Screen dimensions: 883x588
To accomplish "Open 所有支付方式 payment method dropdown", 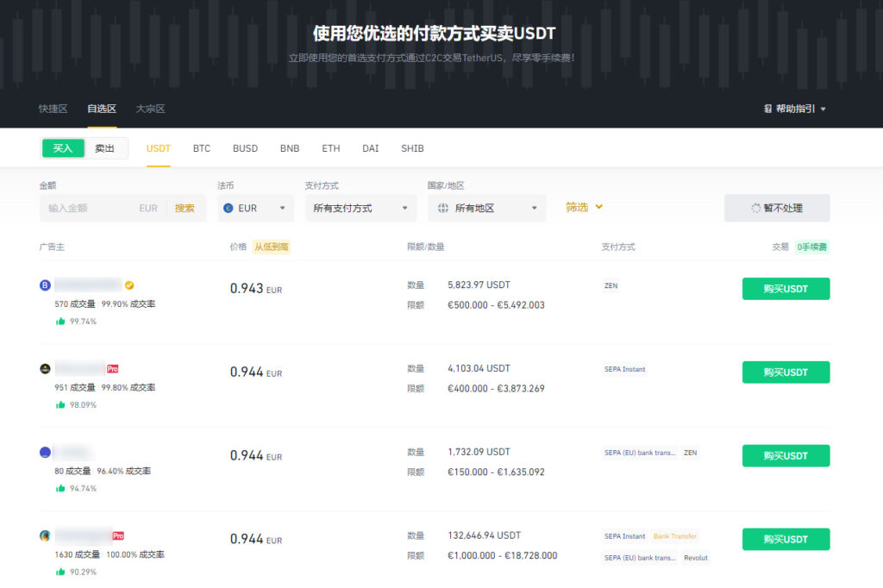I will tap(360, 209).
